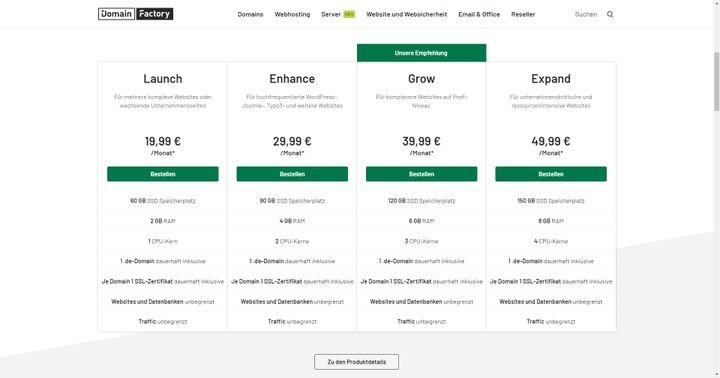Click the 4 CPU-Kerne entry
Screen dimensions: 720x378
click(551, 241)
